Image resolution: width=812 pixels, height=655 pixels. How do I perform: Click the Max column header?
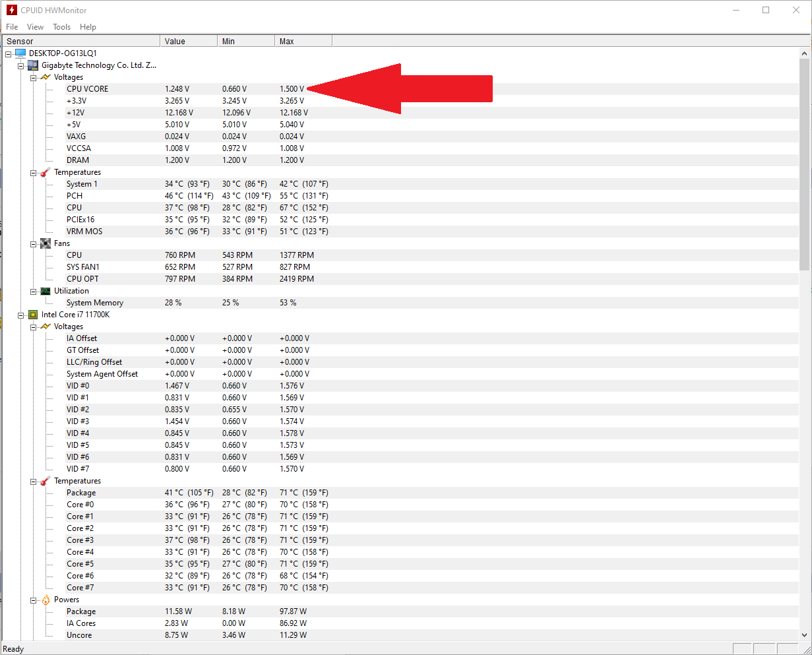coord(303,41)
